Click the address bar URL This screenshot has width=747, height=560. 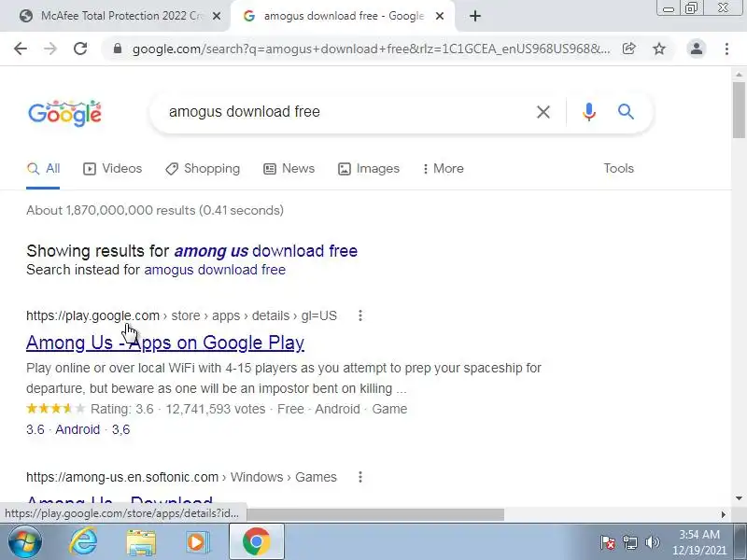tap(371, 49)
